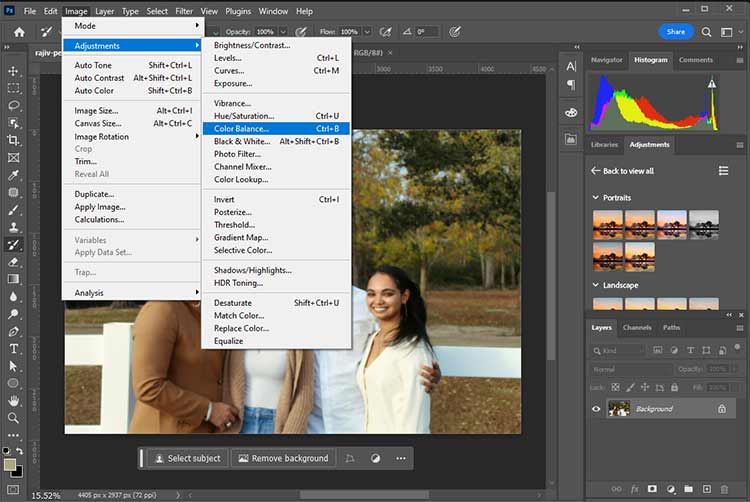Collapse the Portraits presets group
The height and width of the screenshot is (502, 750).
[x=596, y=197]
